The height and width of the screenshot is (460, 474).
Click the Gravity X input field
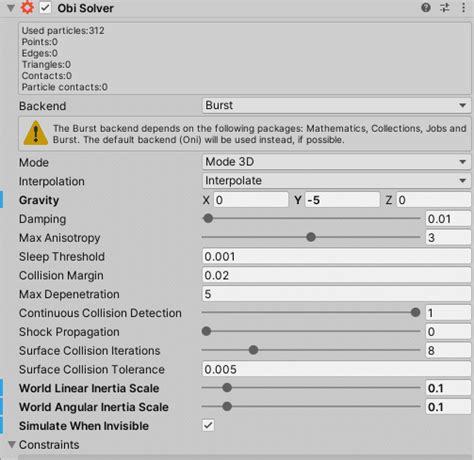click(251, 200)
